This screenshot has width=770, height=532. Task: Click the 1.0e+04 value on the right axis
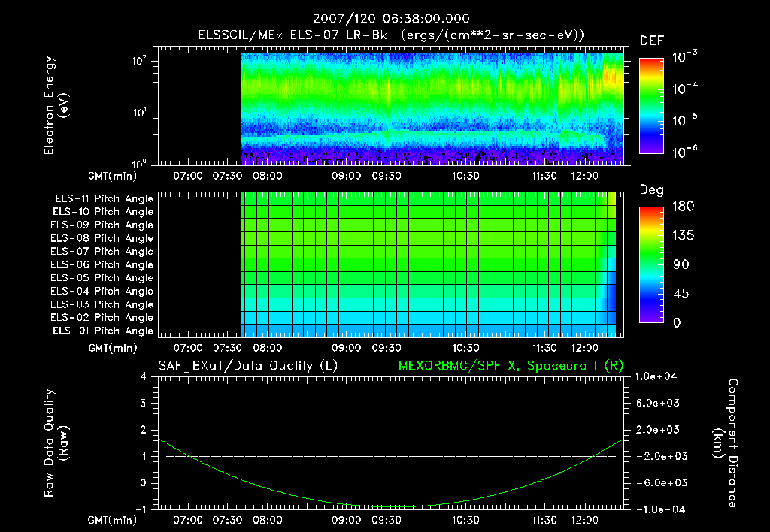[656, 376]
